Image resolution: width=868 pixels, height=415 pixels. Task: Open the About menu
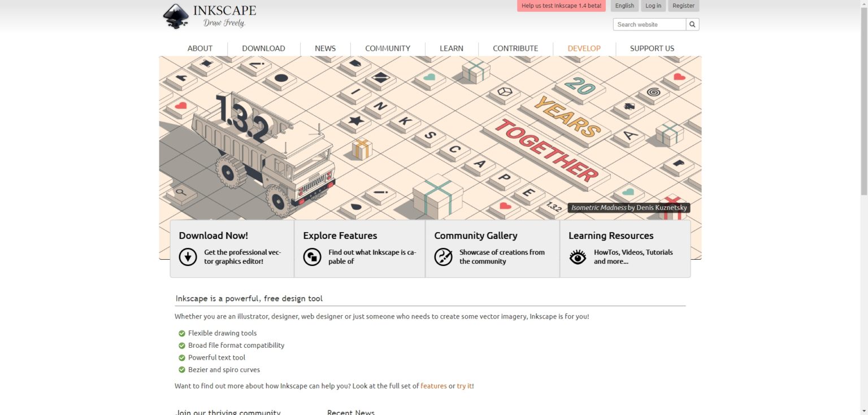pyautogui.click(x=200, y=49)
